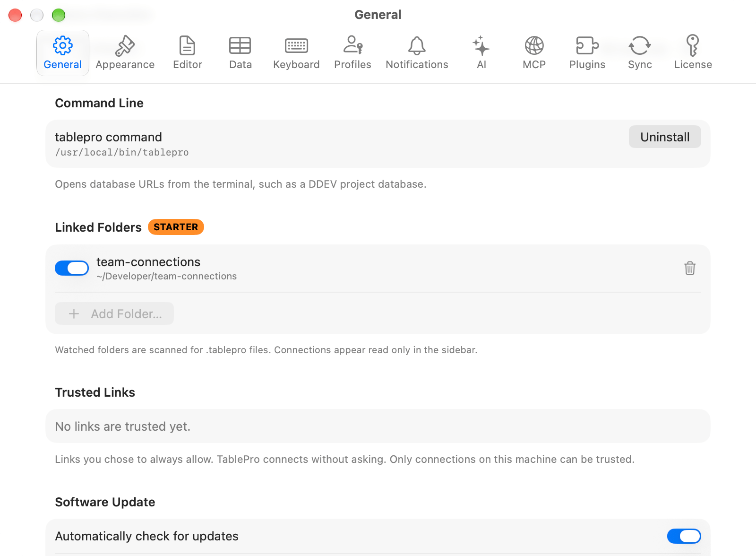The height and width of the screenshot is (556, 756).
Task: Click the 'Links you chose to always allow' text
Action: tap(344, 459)
